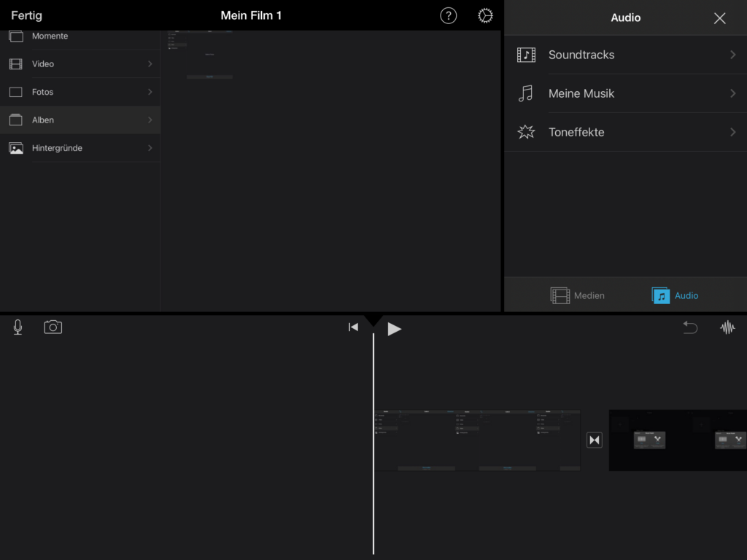Image resolution: width=747 pixels, height=560 pixels.
Task: Show audio waveforms icon in timeline
Action: (727, 328)
